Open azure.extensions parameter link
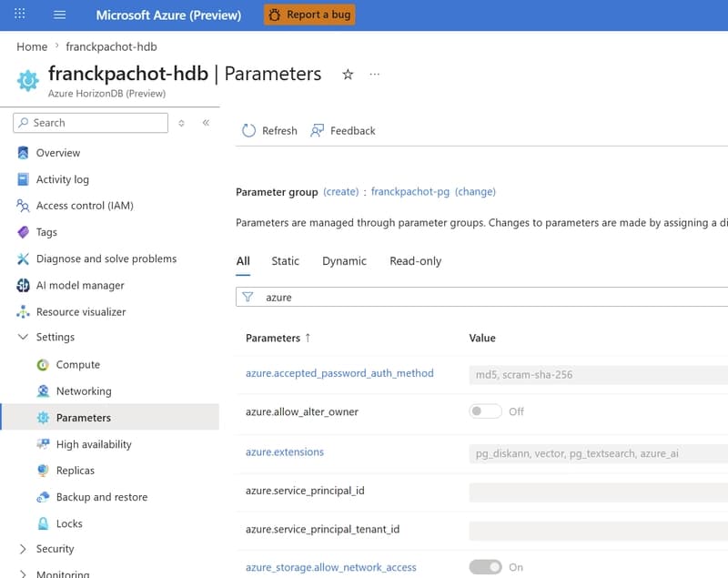The width and height of the screenshot is (728, 578). pos(285,452)
